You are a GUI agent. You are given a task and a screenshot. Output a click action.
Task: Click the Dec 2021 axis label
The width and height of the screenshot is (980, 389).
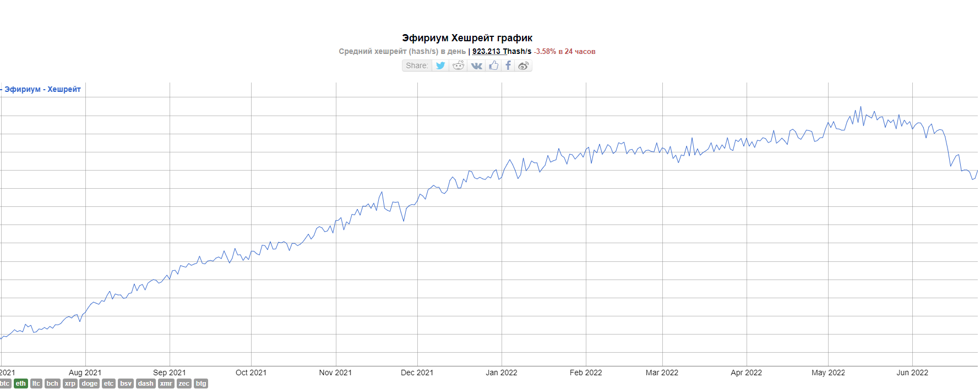(417, 372)
